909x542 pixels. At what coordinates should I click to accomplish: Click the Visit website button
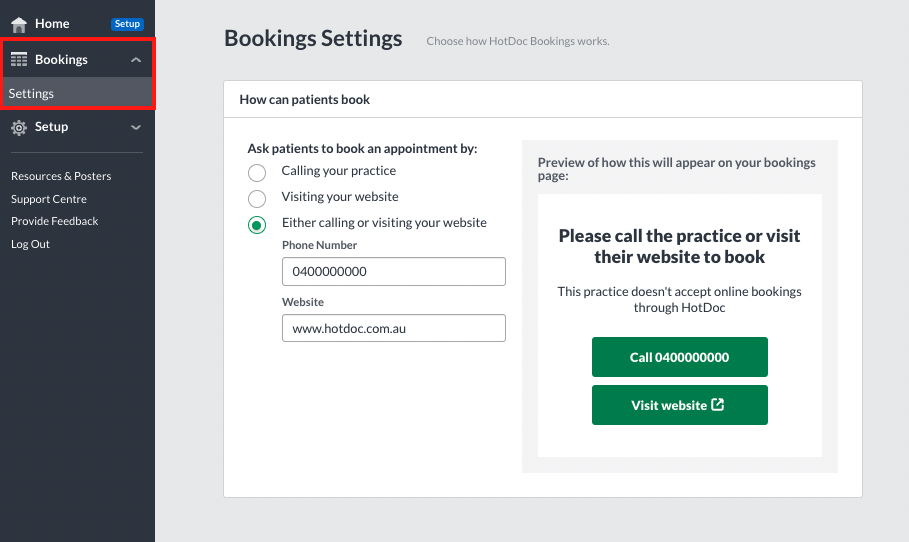(x=679, y=405)
